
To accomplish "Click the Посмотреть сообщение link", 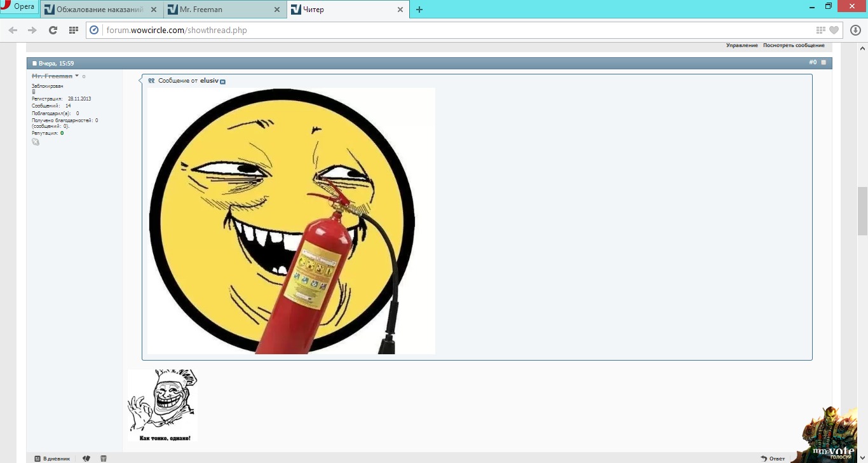I will pyautogui.click(x=794, y=46).
